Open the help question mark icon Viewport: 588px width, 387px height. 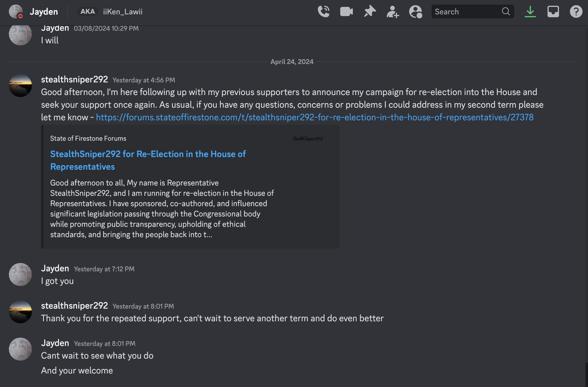tap(576, 12)
